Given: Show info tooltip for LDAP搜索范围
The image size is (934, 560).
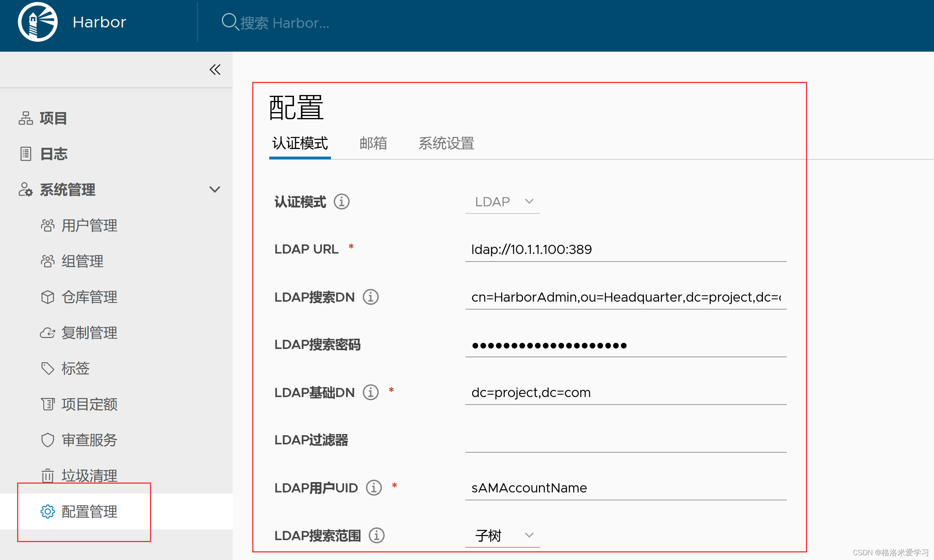Looking at the screenshot, I should [377, 535].
